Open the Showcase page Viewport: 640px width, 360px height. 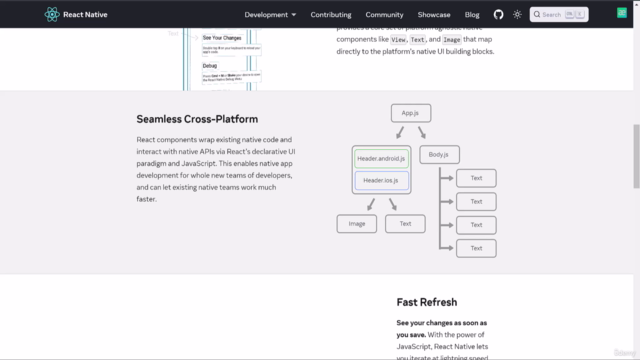coord(434,15)
